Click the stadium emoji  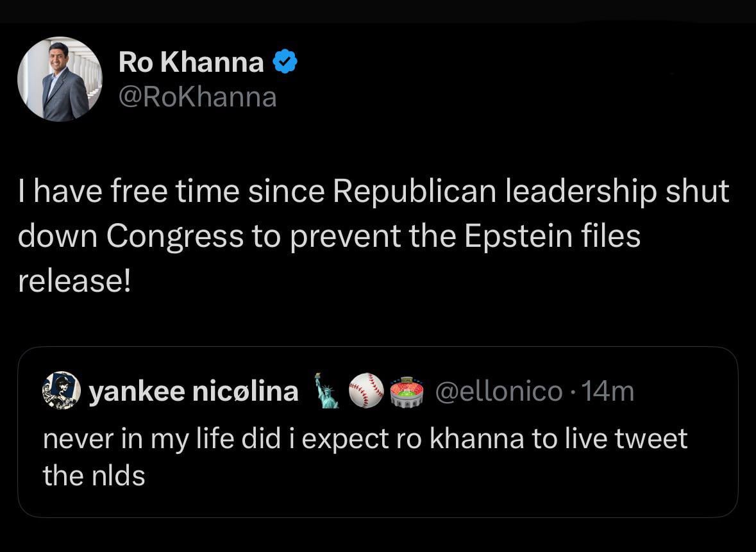pos(407,391)
